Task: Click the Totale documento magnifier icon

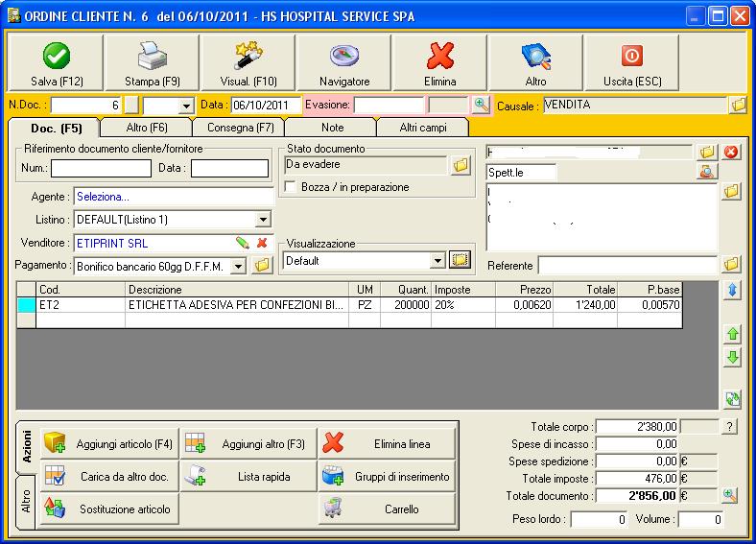Action: click(x=730, y=495)
